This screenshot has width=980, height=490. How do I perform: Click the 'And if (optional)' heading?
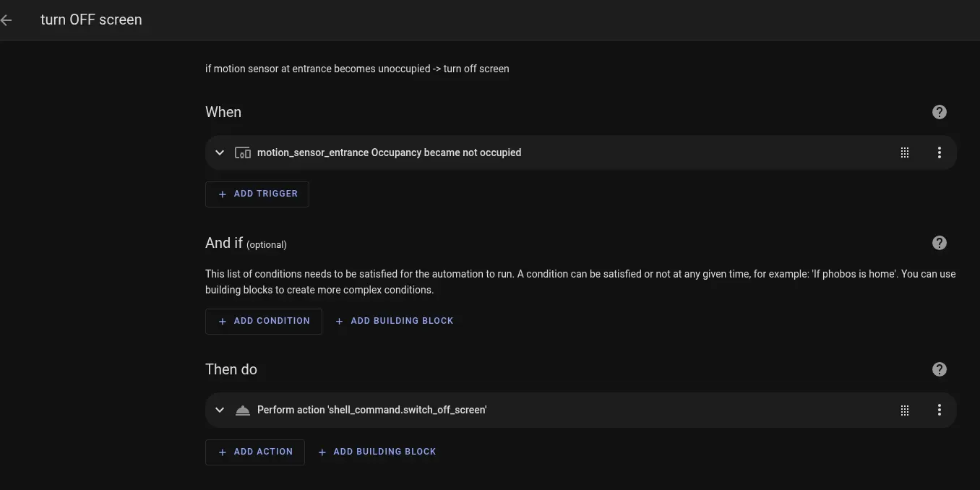click(x=246, y=244)
